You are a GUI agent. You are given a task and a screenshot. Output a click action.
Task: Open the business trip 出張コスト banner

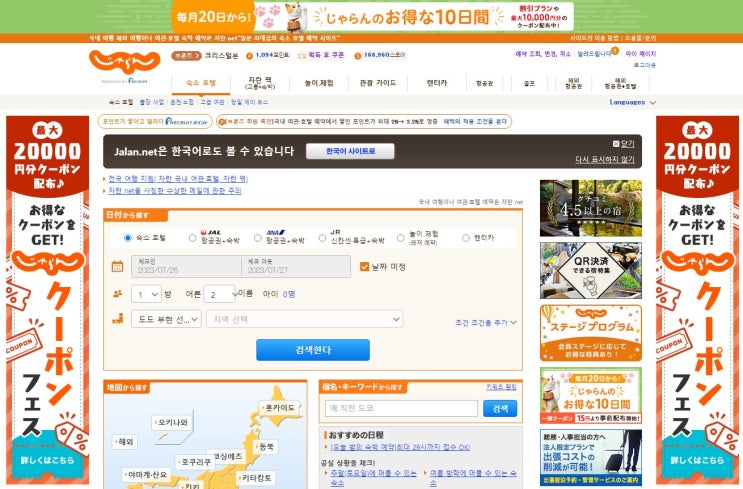[591, 457]
